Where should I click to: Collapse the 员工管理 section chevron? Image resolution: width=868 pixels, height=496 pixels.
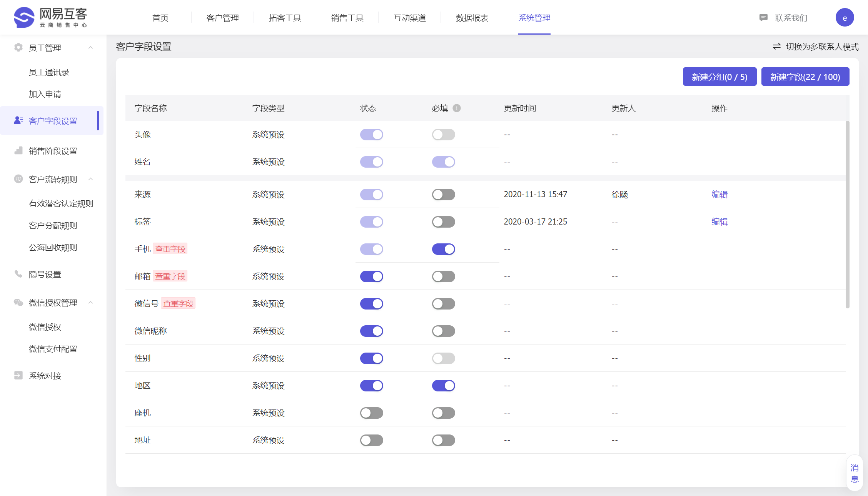click(x=91, y=47)
